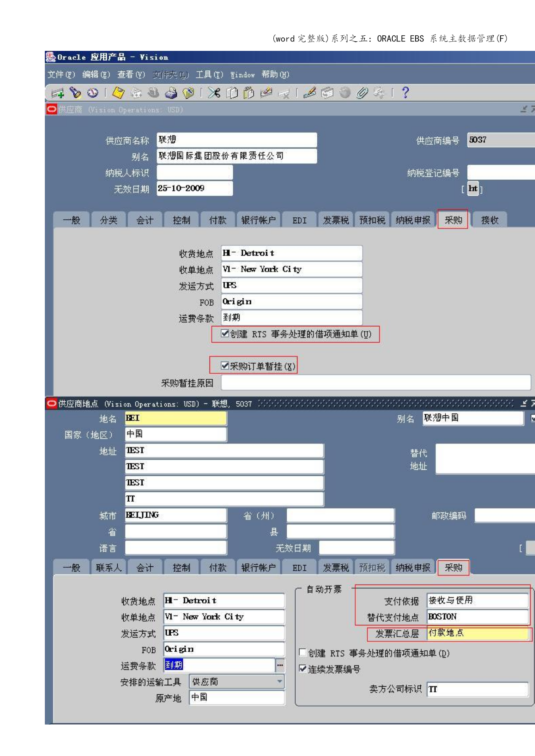Image resolution: width=535 pixels, height=756 pixels.
Task: Click the Save floppy disk icon
Action: click(x=119, y=93)
